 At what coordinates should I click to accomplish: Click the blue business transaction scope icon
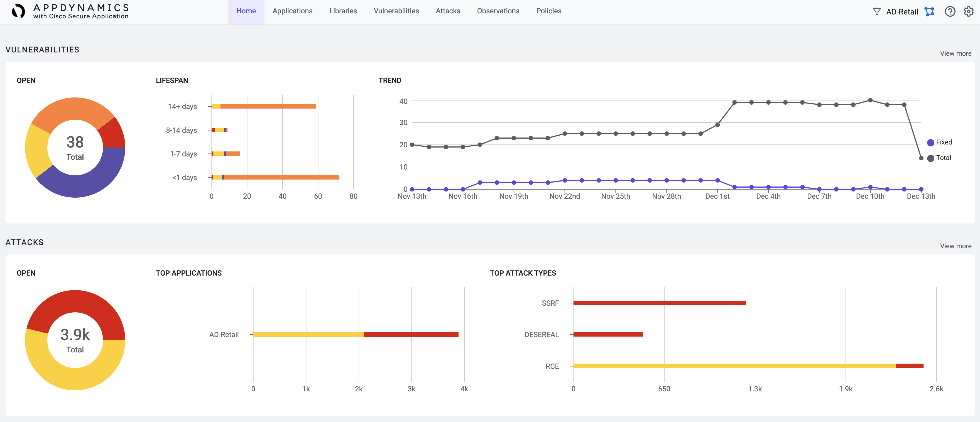click(x=929, y=11)
